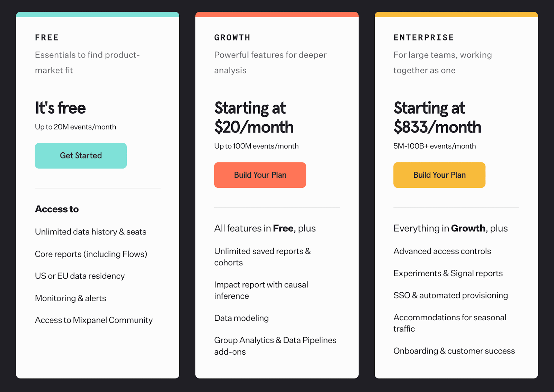This screenshot has height=392, width=554.
Task: Click Group Analytics & Data Pipelines add-ons
Action: point(275,346)
